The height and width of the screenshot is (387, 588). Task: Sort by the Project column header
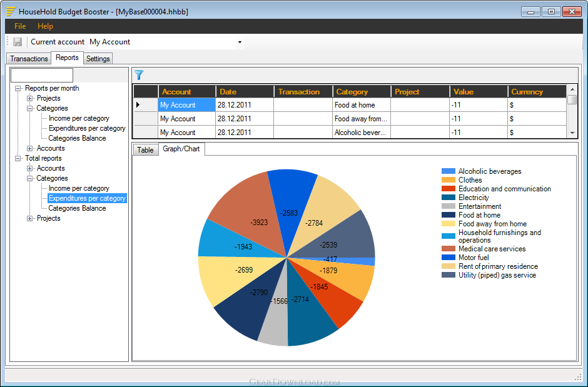[x=420, y=92]
